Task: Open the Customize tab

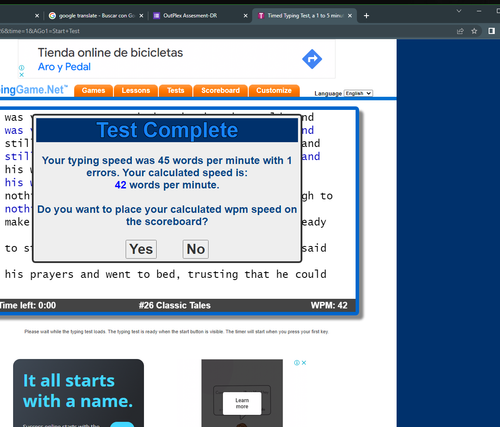Action: pyautogui.click(x=274, y=91)
